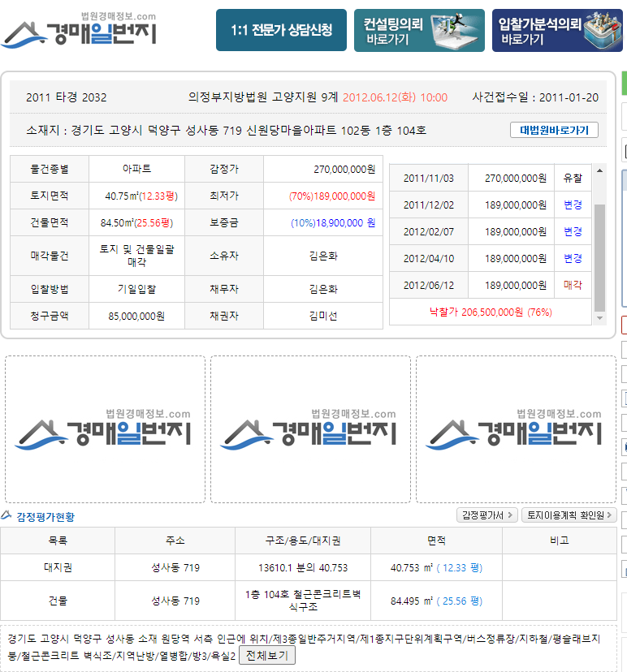Click 1층 104호 철근콘크리트벽식구조 cell
This screenshot has height=672, width=627.
coord(303,601)
